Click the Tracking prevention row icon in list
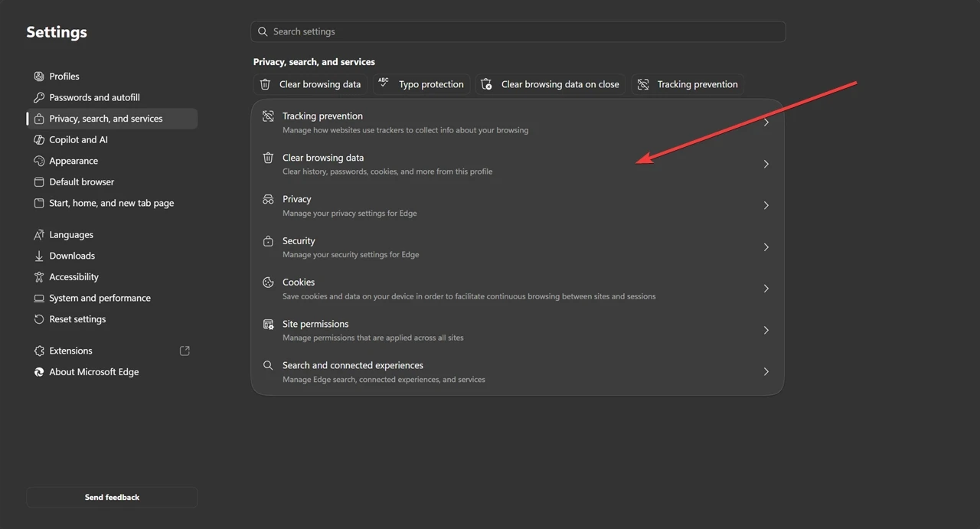 [x=268, y=116]
